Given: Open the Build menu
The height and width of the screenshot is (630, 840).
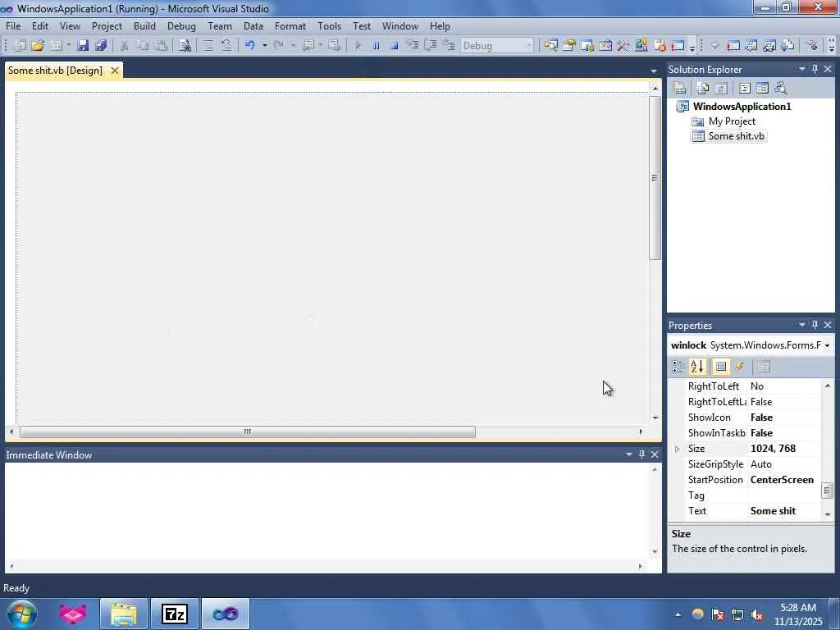Looking at the screenshot, I should (x=144, y=26).
